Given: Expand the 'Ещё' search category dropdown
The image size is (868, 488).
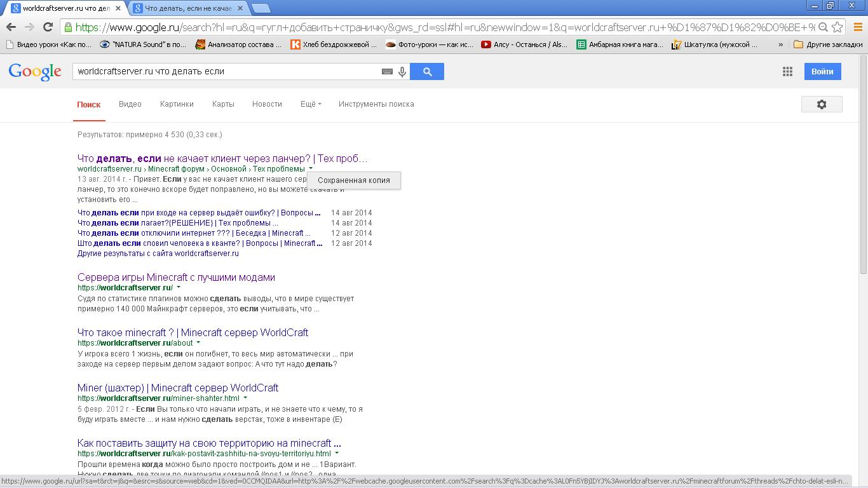Looking at the screenshot, I should [311, 104].
